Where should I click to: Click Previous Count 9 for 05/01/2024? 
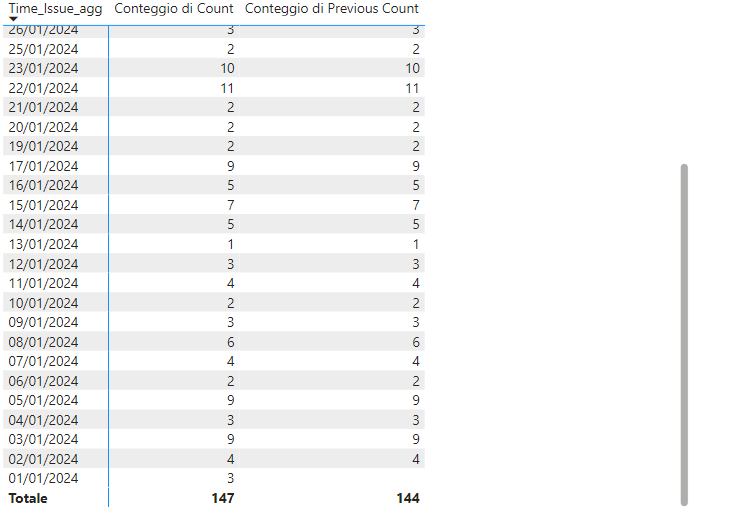click(x=416, y=401)
